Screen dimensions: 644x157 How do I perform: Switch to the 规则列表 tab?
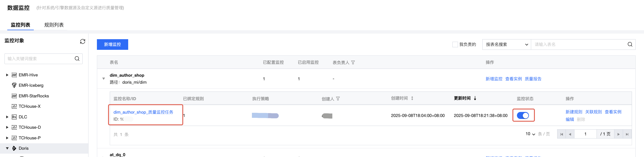[54, 25]
